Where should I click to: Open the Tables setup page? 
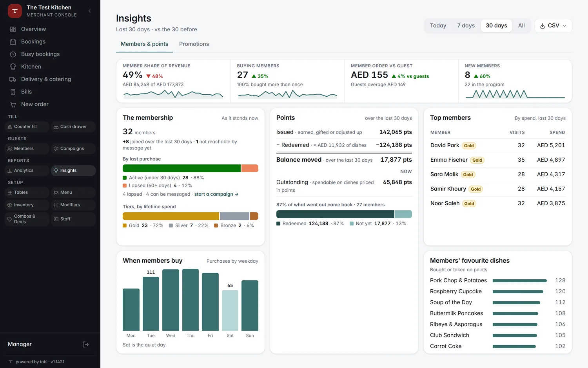point(27,193)
